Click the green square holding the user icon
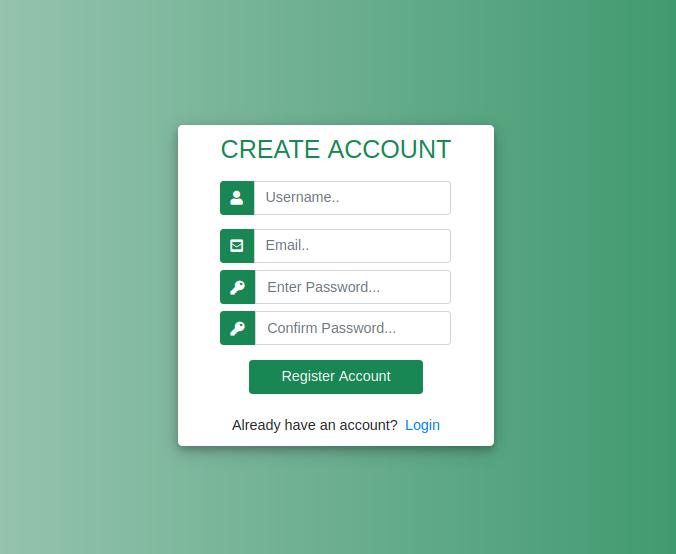 (237, 198)
